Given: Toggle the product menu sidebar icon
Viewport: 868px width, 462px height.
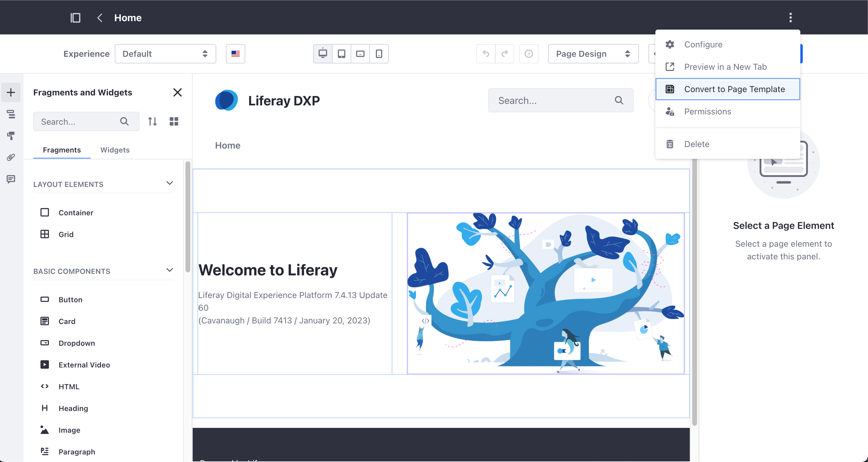Looking at the screenshot, I should [75, 18].
